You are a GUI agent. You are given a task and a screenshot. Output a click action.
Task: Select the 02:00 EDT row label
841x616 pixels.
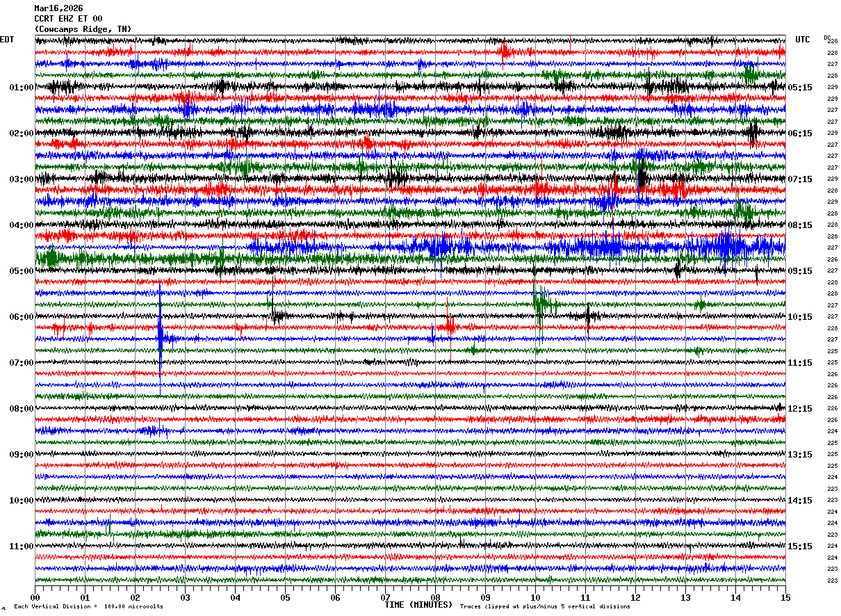22,133
